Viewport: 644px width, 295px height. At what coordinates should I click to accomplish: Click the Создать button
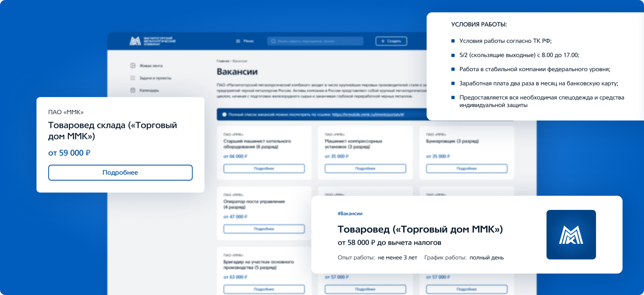(x=391, y=41)
